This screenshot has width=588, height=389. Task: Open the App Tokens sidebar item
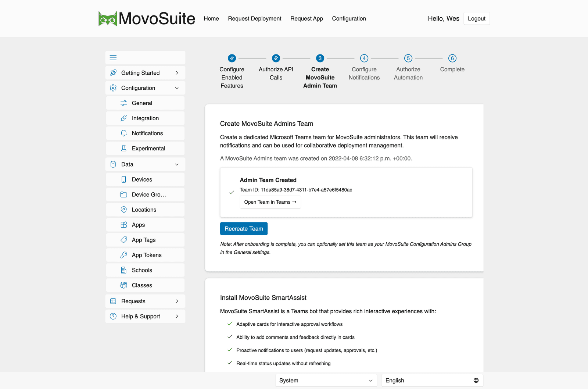145,255
